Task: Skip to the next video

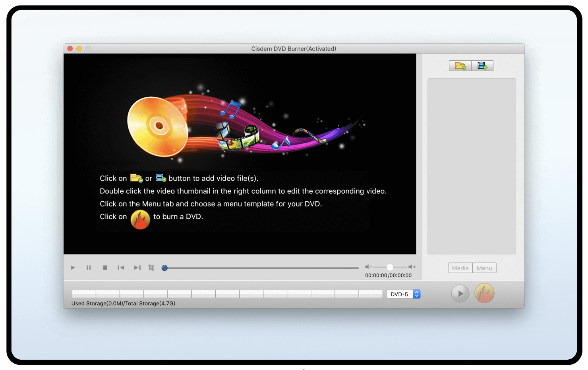Action: [137, 268]
